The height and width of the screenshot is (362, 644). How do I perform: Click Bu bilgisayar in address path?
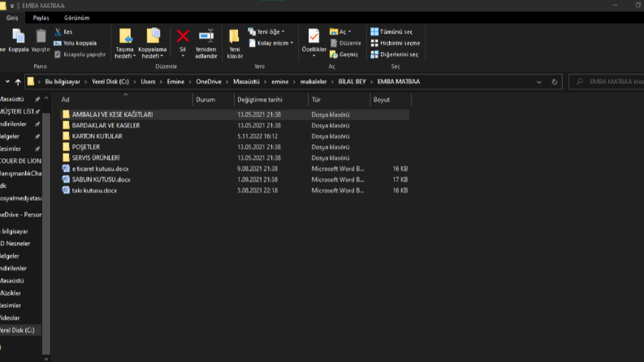[x=63, y=82]
